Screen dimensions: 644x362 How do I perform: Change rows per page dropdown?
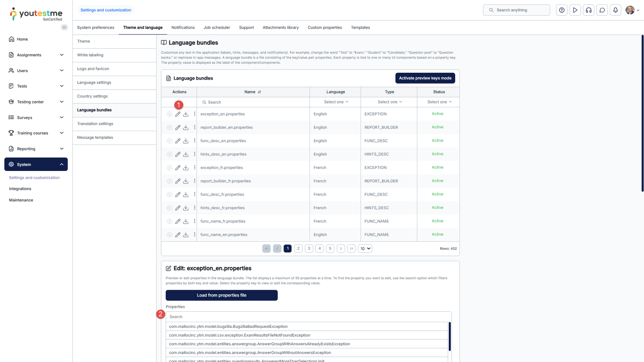[365, 249]
